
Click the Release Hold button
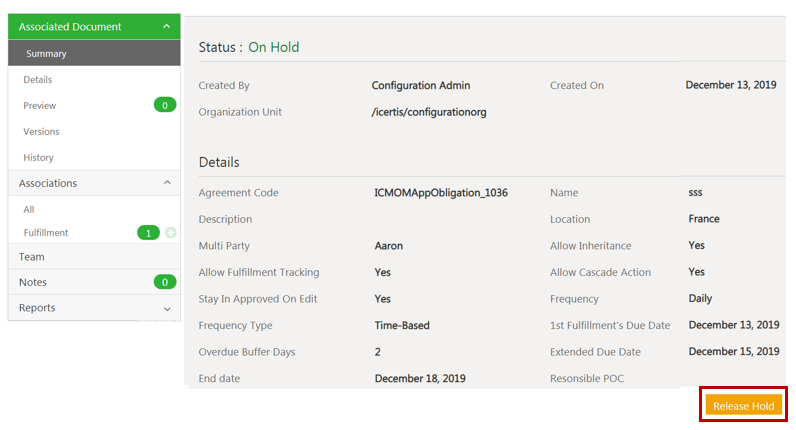tap(743, 406)
